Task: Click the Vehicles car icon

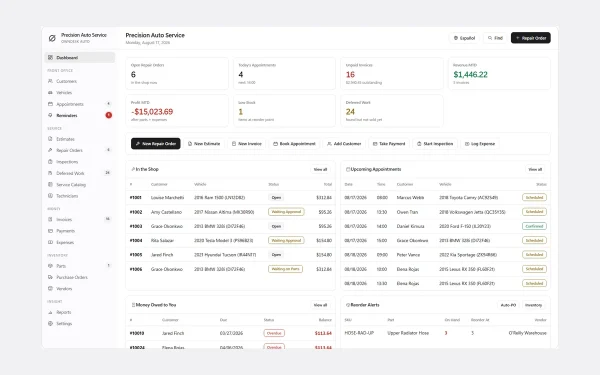Action: point(50,93)
